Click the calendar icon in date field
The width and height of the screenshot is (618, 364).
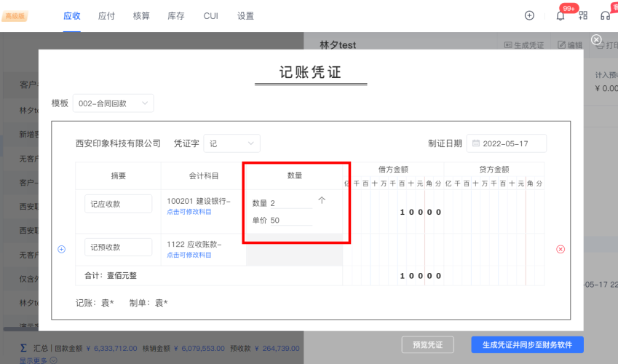(x=476, y=143)
